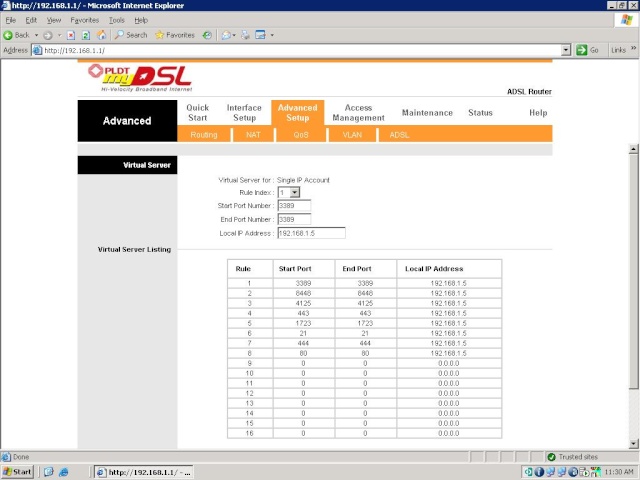
Task: Open the Back button history dropdown
Action: 36,35
